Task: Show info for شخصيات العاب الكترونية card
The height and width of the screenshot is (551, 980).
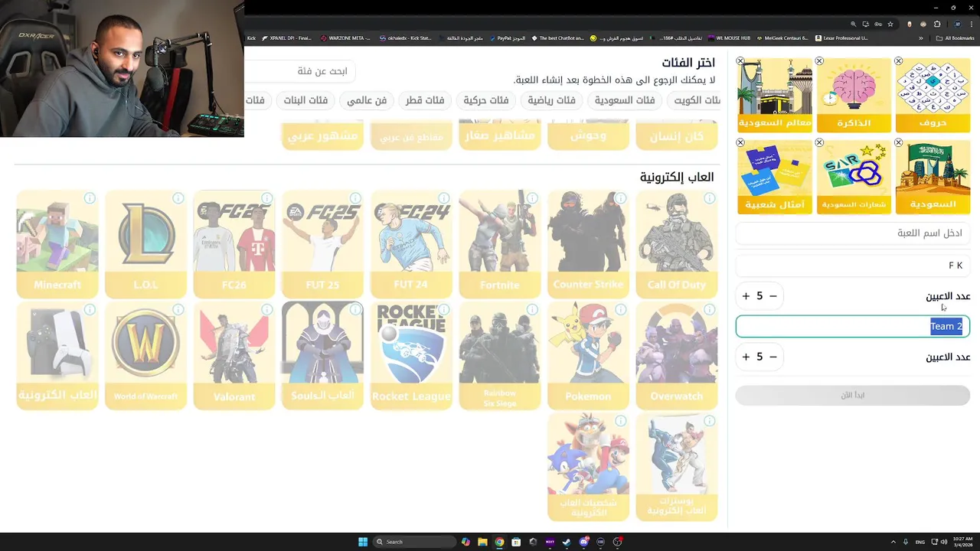Action: click(621, 421)
